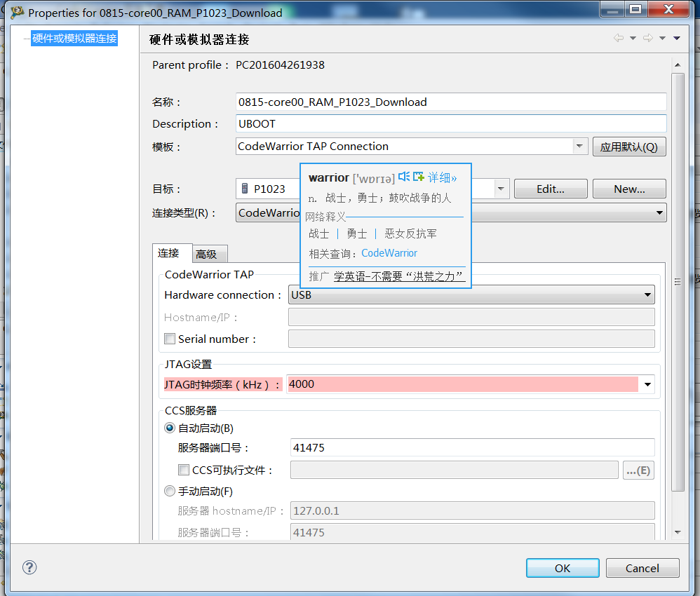This screenshot has width=700, height=596.
Task: Enable the CCS executable file checkbox
Action: (184, 470)
